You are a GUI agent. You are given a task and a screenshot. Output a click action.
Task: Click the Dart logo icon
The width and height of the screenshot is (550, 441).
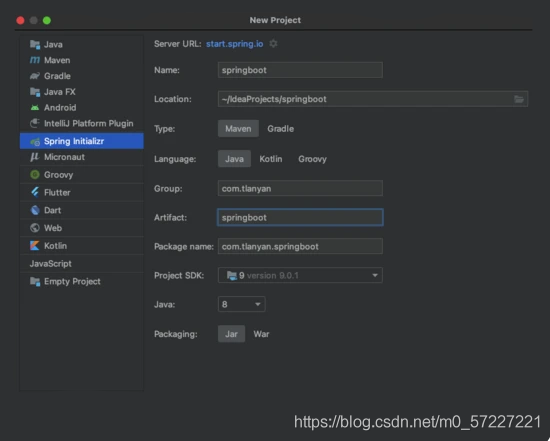point(35,210)
